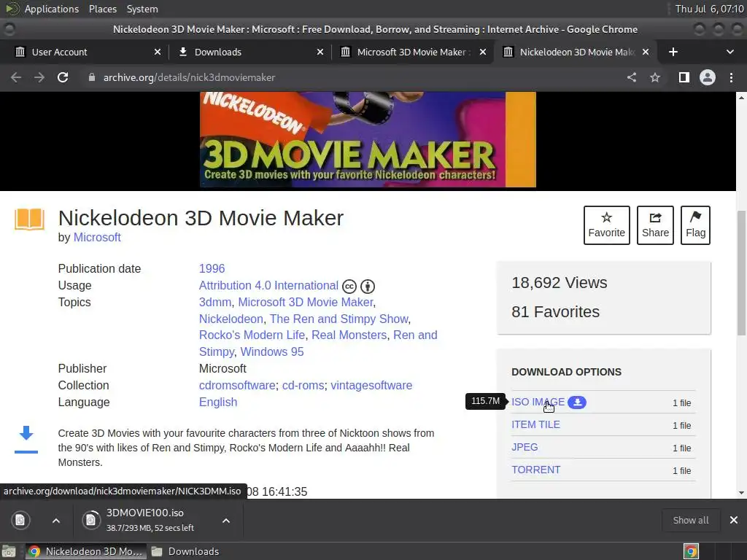Screen dimensions: 747x560
Task: Open the JPEG download link
Action: click(525, 447)
